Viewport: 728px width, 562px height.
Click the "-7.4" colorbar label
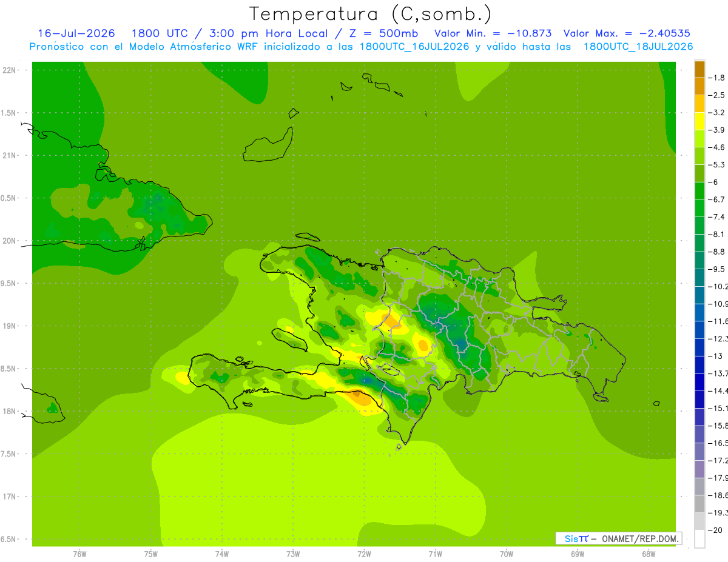(x=716, y=216)
